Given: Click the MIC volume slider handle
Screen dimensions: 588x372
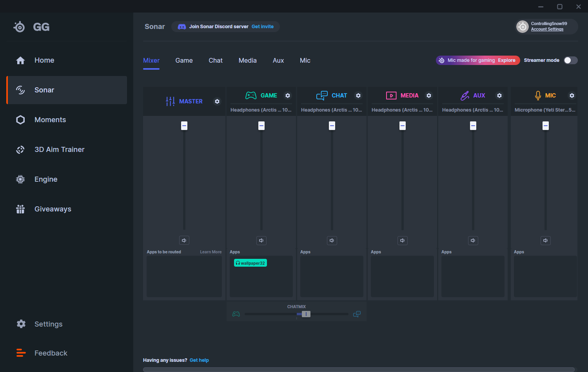Looking at the screenshot, I should 546,126.
